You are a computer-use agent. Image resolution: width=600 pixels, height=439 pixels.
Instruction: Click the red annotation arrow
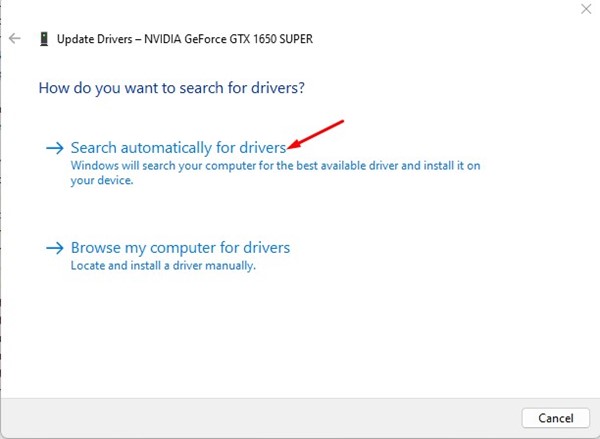coord(316,135)
